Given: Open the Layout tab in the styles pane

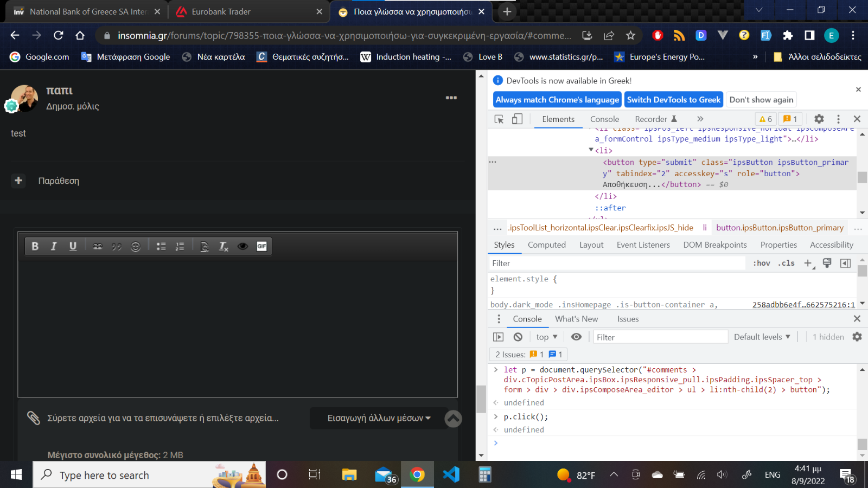Looking at the screenshot, I should point(591,245).
